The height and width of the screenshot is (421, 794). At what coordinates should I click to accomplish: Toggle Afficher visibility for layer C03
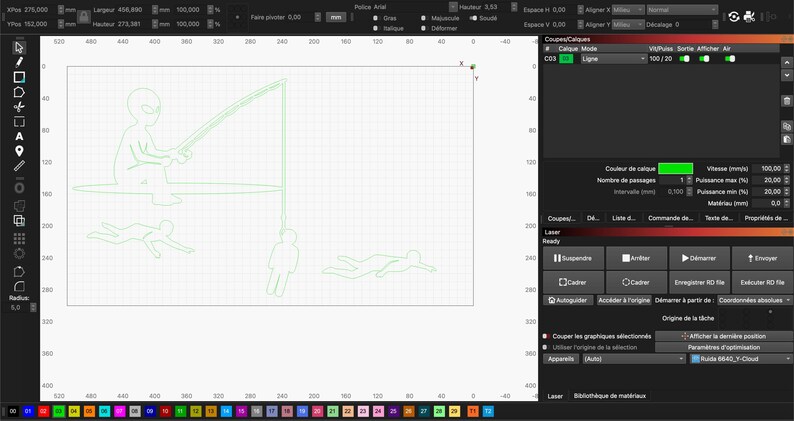[704, 59]
